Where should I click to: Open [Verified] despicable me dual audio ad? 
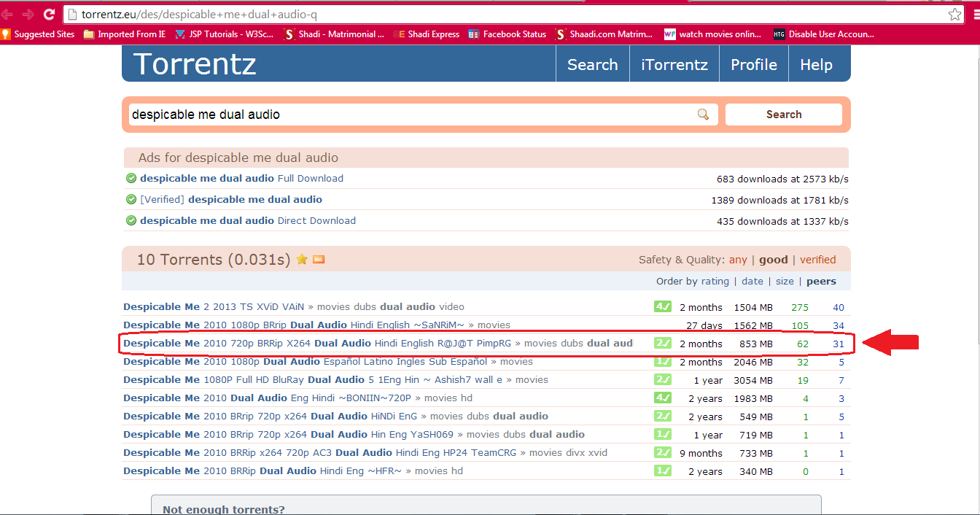click(x=231, y=199)
